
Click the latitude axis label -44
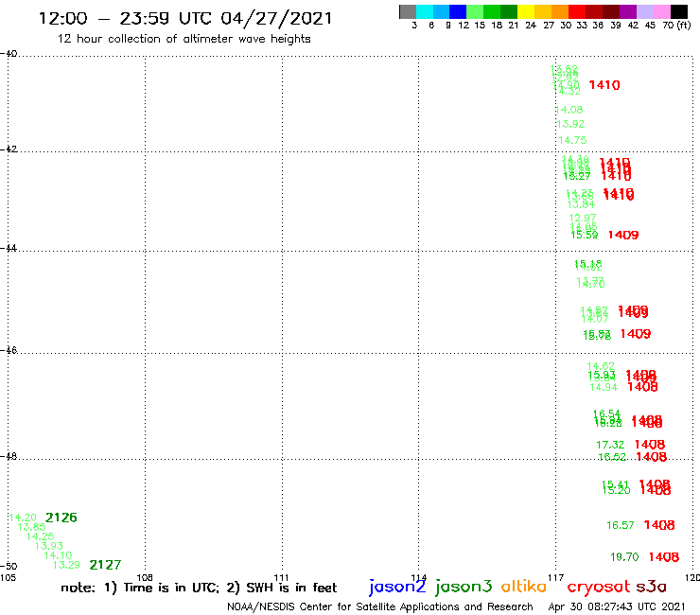9,248
